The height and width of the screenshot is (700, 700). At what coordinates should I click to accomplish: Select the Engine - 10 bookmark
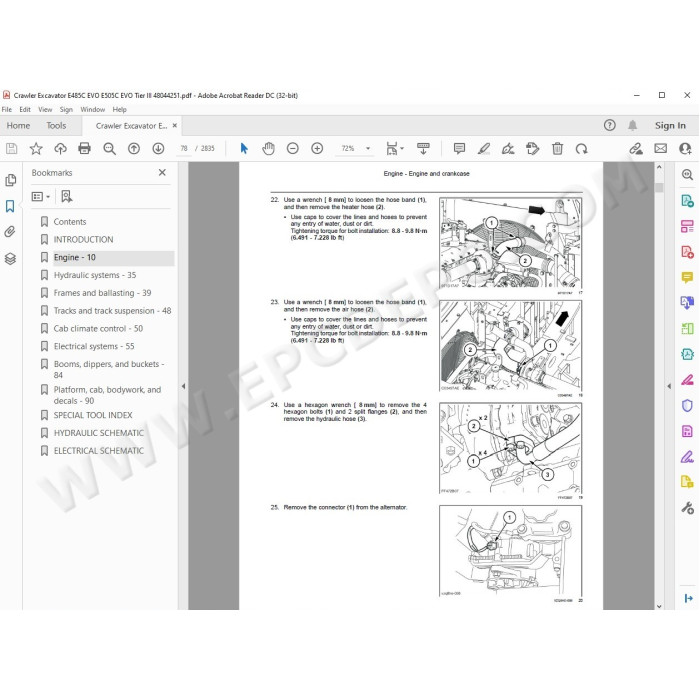coord(75,257)
